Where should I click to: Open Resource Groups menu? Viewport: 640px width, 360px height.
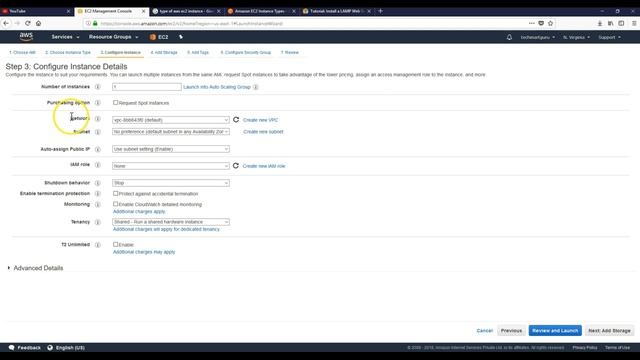(113, 37)
